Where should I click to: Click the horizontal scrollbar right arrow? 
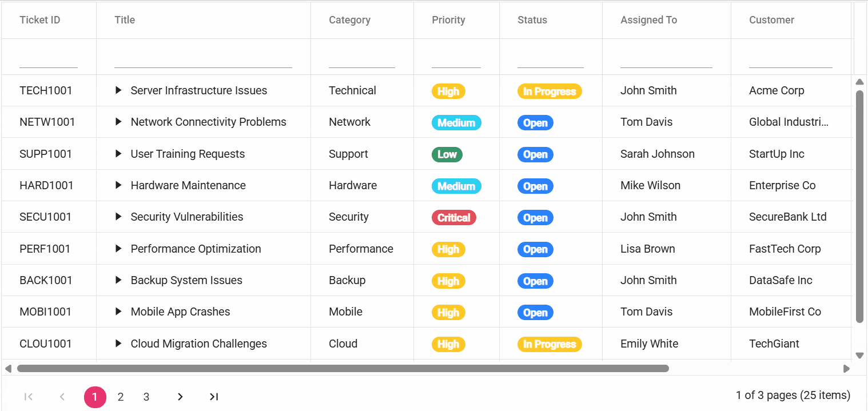click(846, 369)
